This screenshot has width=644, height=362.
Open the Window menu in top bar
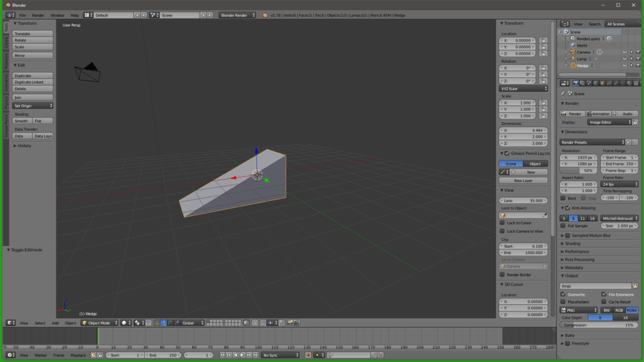(x=57, y=15)
